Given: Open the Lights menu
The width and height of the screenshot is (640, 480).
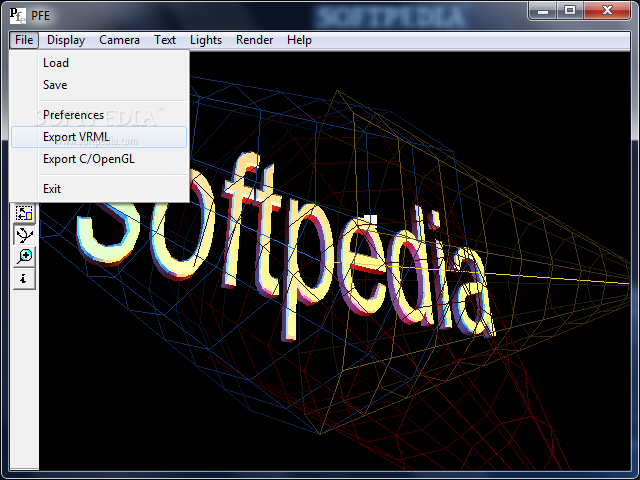Looking at the screenshot, I should point(206,40).
